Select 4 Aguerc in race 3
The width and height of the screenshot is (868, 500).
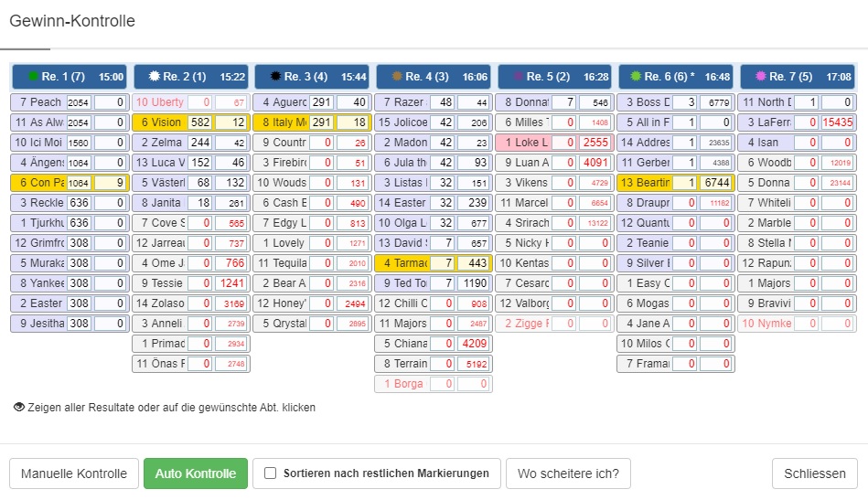point(312,102)
